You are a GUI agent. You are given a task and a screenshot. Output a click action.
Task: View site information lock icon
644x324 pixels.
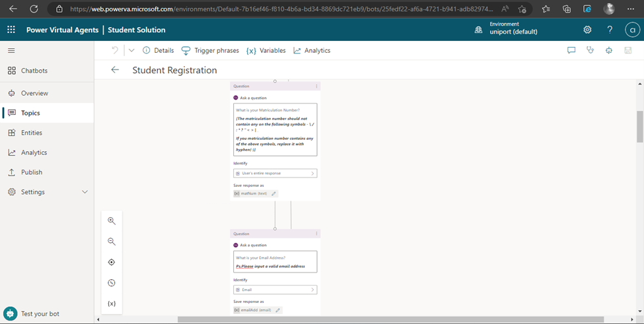tap(59, 9)
